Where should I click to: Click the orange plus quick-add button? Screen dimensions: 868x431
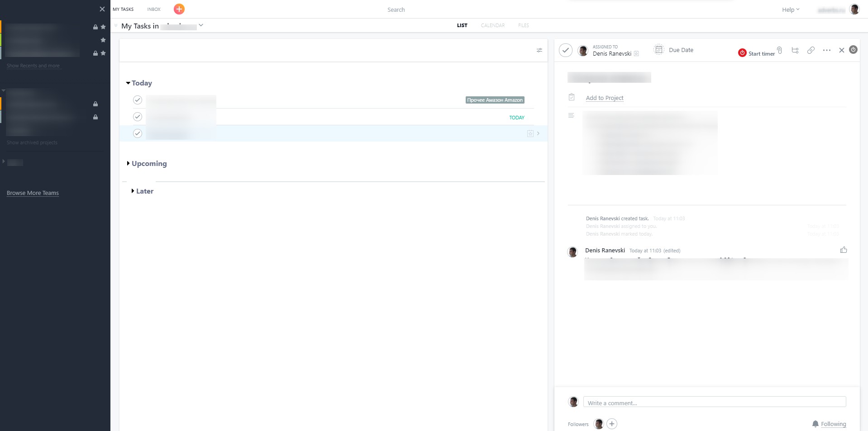point(179,9)
